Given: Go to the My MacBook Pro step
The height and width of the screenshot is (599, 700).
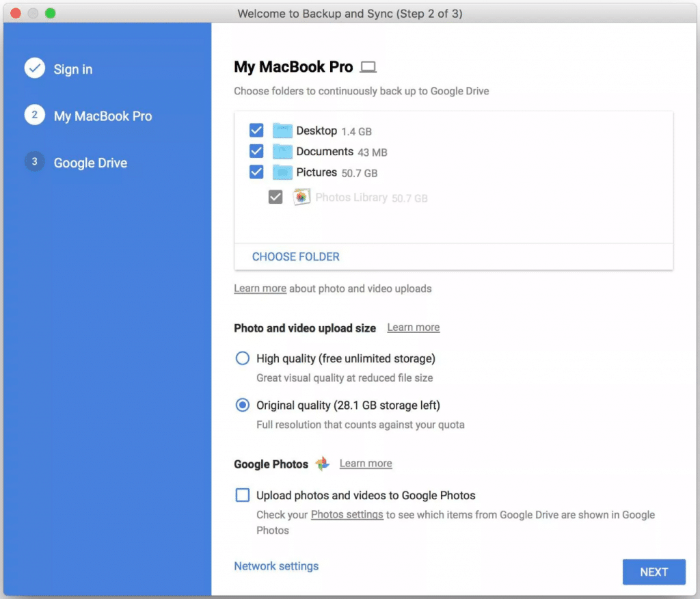Looking at the screenshot, I should 103,116.
